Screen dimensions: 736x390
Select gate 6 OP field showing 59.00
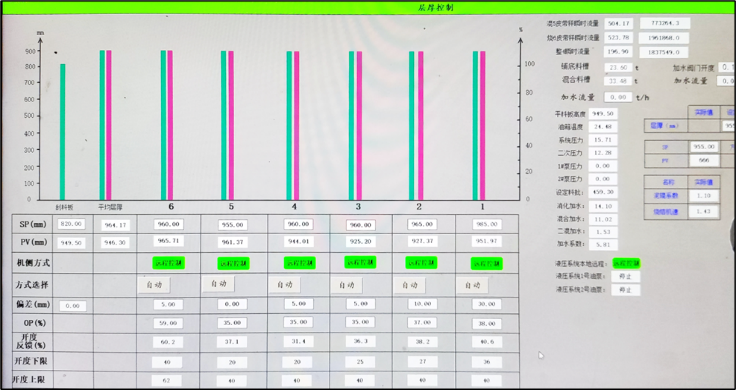168,323
